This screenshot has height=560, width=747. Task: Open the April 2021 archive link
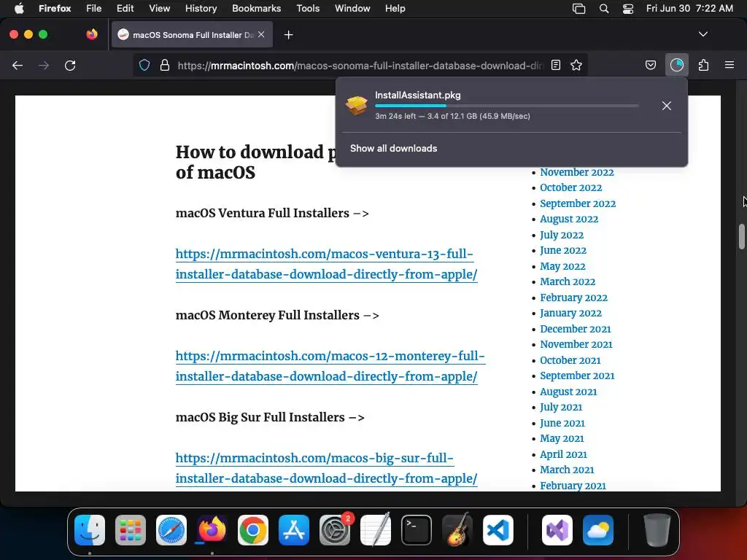(x=563, y=454)
